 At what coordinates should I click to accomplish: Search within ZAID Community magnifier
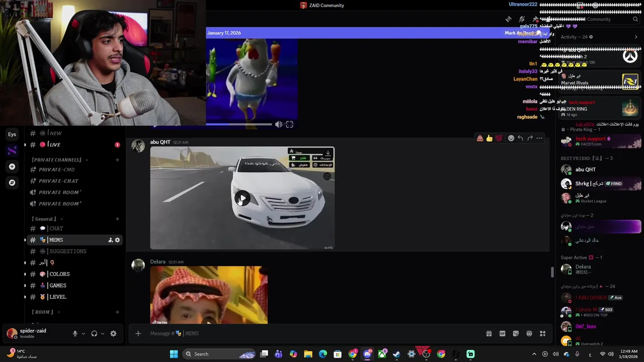tap(635, 19)
